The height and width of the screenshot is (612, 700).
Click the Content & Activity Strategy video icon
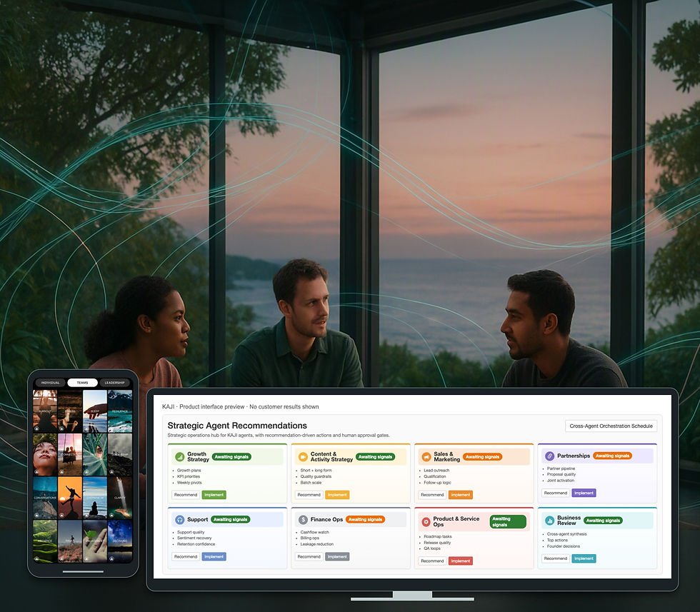[x=303, y=456]
